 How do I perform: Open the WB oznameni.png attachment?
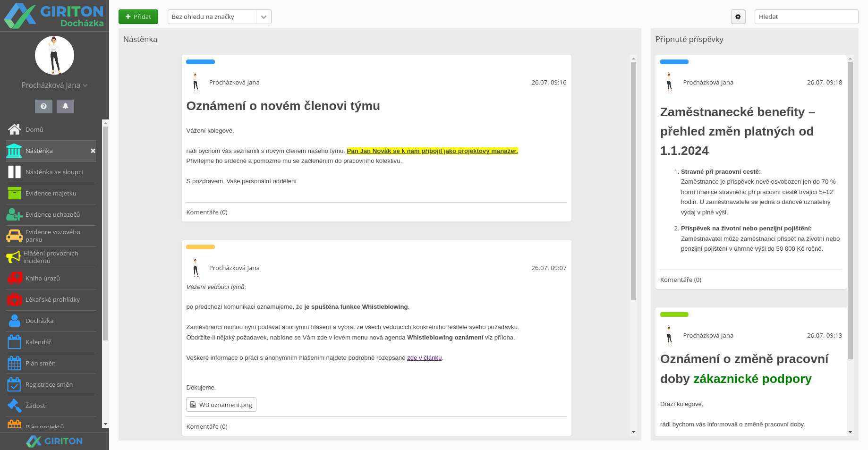(221, 405)
